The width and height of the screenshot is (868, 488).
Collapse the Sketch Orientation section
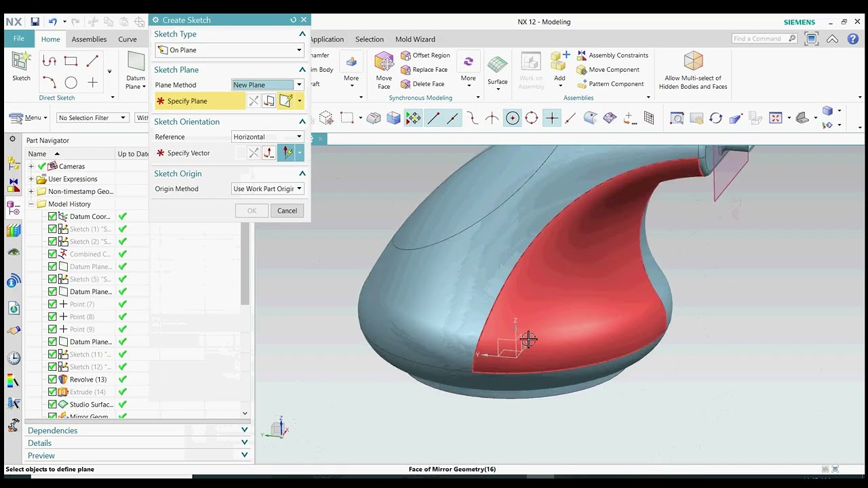point(302,122)
